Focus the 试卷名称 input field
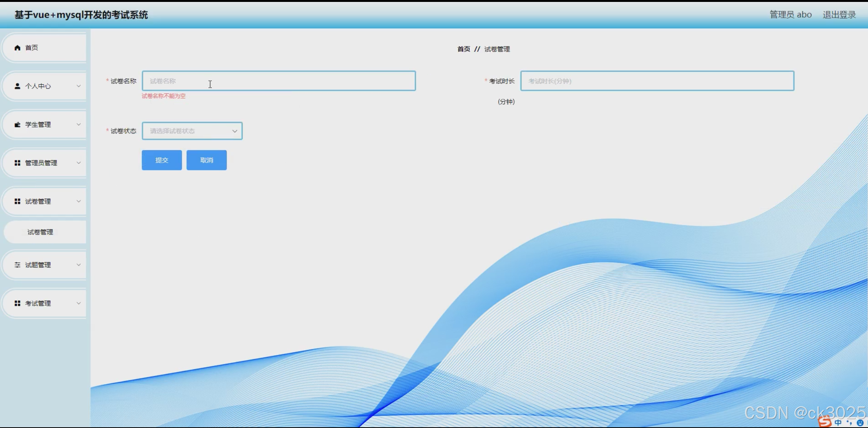The width and height of the screenshot is (868, 428). tap(279, 81)
